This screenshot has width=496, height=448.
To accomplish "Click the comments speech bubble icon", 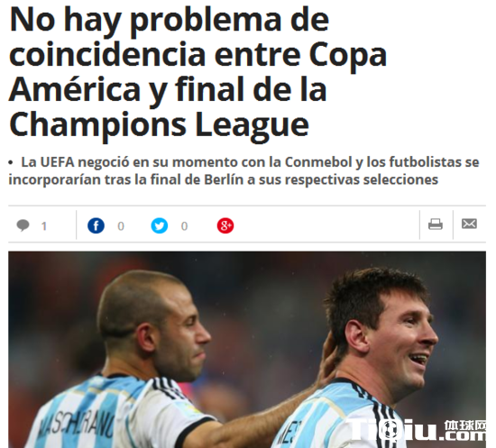I will point(23,225).
